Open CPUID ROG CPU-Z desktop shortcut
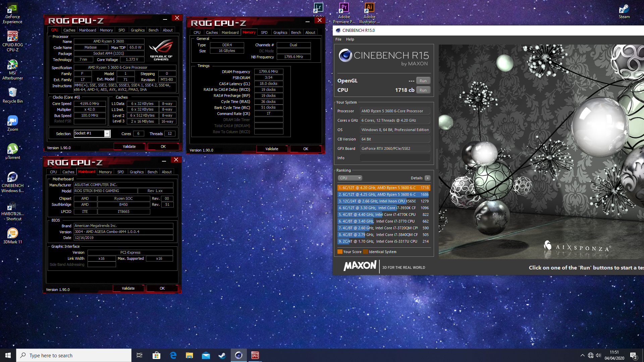This screenshot has width=644, height=362. tap(12, 42)
